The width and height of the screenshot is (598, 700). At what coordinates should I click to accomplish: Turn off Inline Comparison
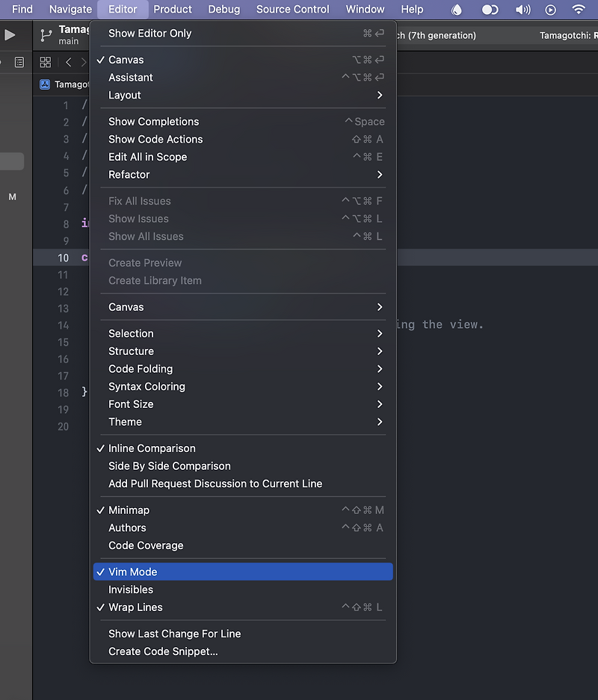point(152,448)
